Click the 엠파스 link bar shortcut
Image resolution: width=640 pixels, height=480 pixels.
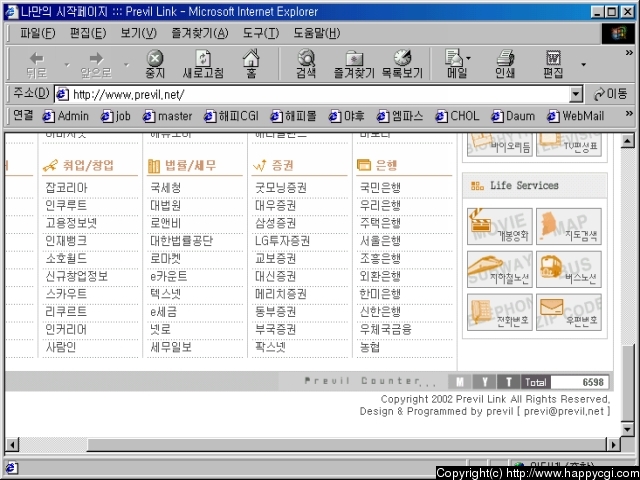[x=400, y=116]
